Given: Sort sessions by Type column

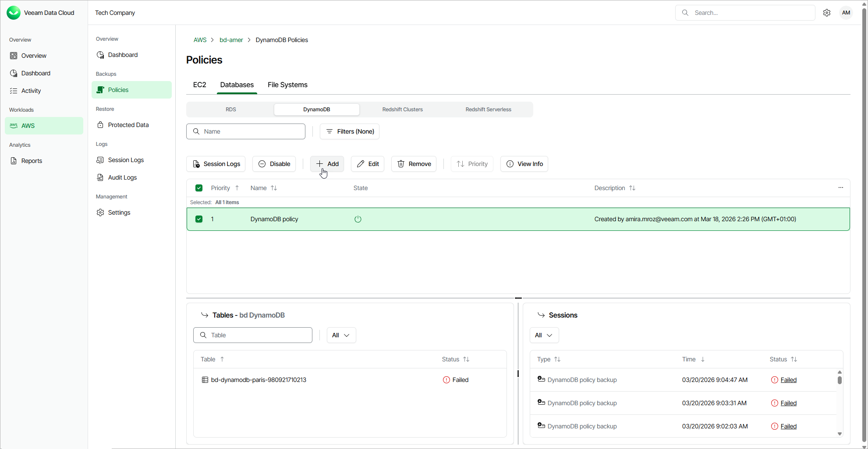Looking at the screenshot, I should [557, 359].
